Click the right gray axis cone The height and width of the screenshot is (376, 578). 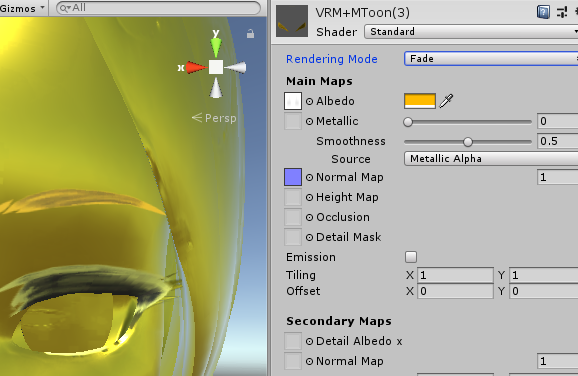click(236, 67)
